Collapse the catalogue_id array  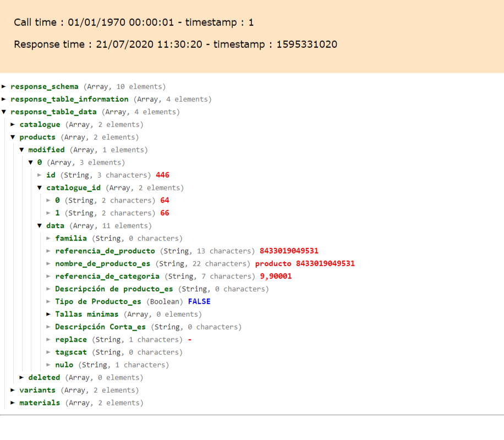[40, 188]
